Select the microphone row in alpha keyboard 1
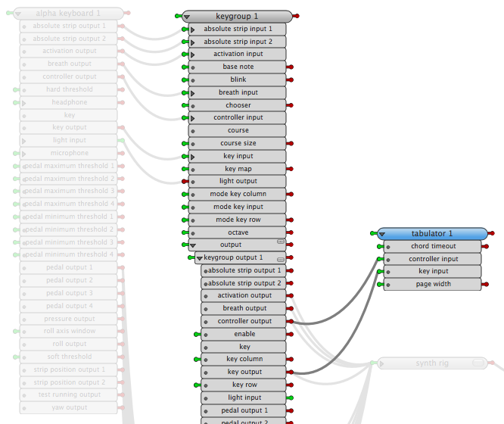The width and height of the screenshot is (504, 424). point(68,153)
